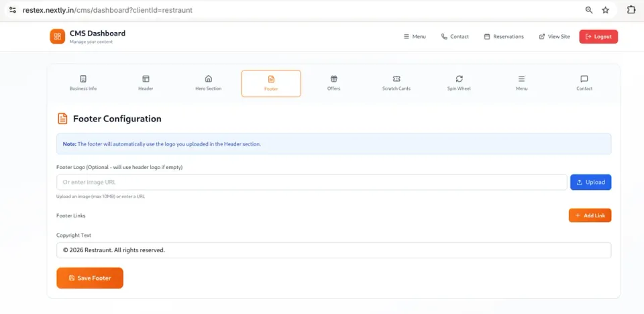Click the browser address bar URL
644x314 pixels.
107,10
